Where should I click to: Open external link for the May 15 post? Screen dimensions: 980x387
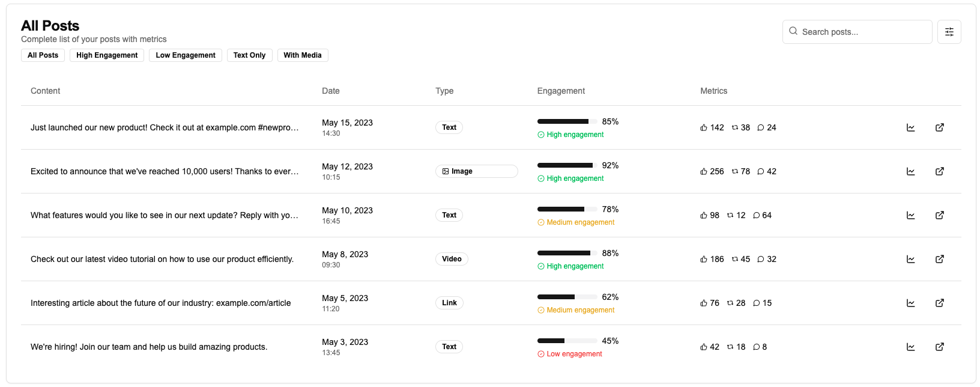pyautogui.click(x=939, y=127)
